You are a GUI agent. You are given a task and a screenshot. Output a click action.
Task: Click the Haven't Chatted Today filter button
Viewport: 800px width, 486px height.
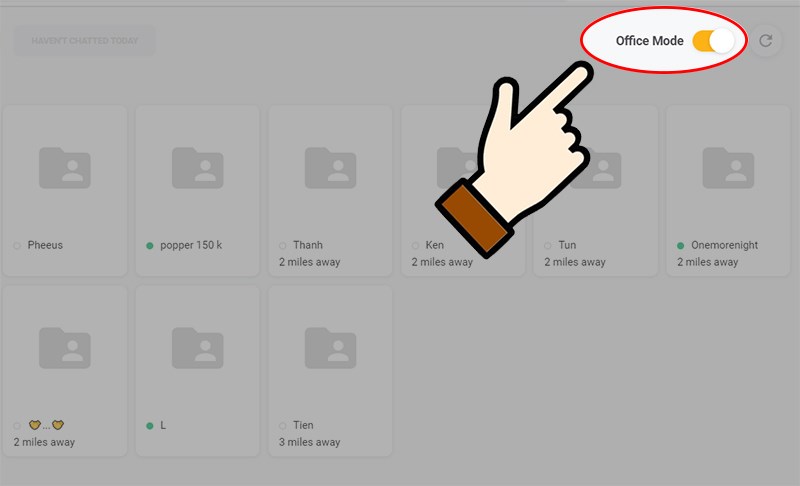pyautogui.click(x=85, y=41)
